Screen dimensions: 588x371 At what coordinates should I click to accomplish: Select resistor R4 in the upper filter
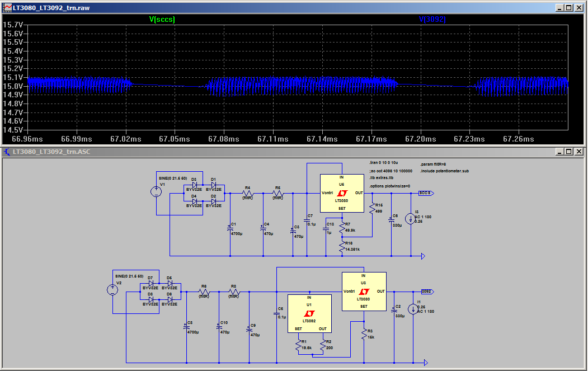coord(248,193)
